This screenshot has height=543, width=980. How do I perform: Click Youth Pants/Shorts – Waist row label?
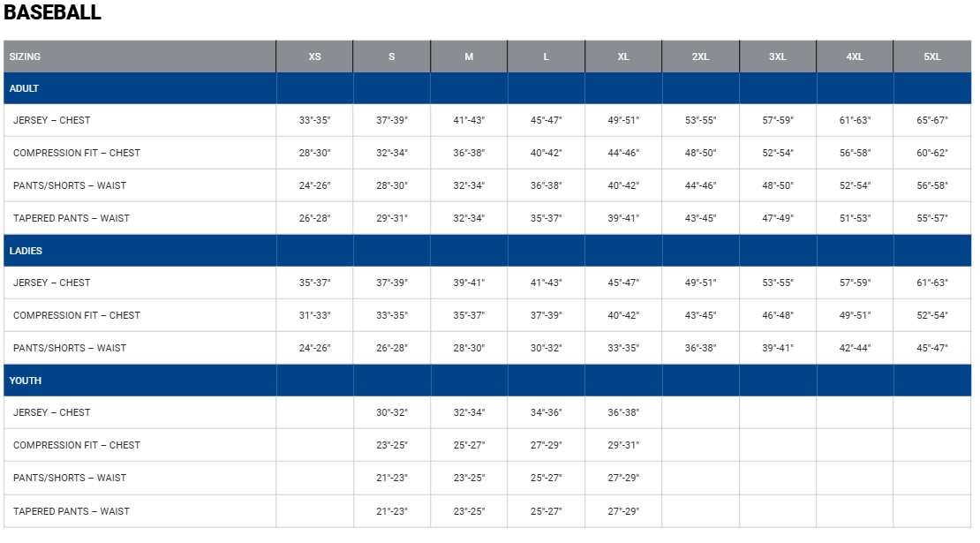70,478
